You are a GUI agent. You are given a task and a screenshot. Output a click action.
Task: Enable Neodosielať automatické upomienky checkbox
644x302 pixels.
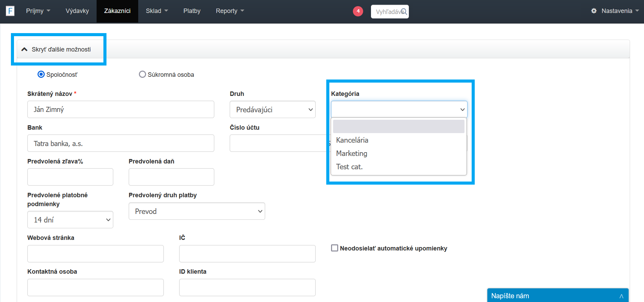click(x=334, y=248)
